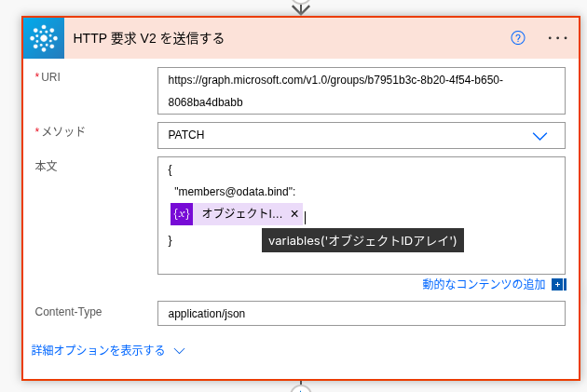Expand 詳細オプションを表示する chevron

point(179,351)
